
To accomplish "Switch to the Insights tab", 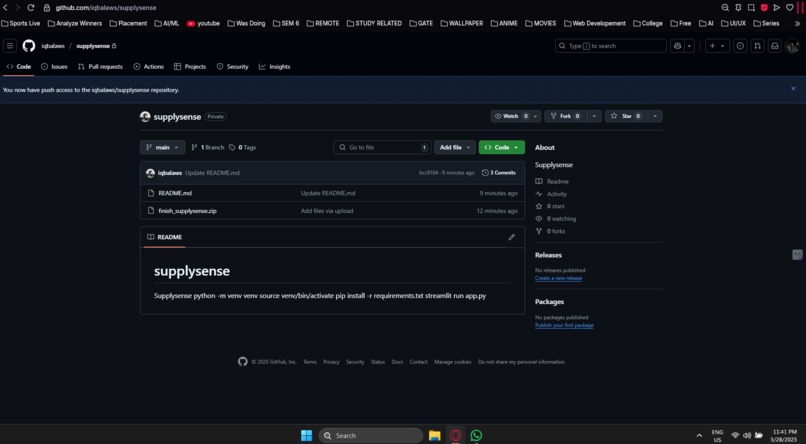I will click(x=274, y=67).
